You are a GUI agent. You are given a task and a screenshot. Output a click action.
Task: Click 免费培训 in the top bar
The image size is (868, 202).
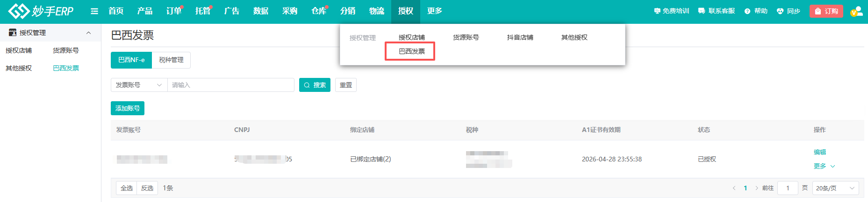click(x=672, y=11)
